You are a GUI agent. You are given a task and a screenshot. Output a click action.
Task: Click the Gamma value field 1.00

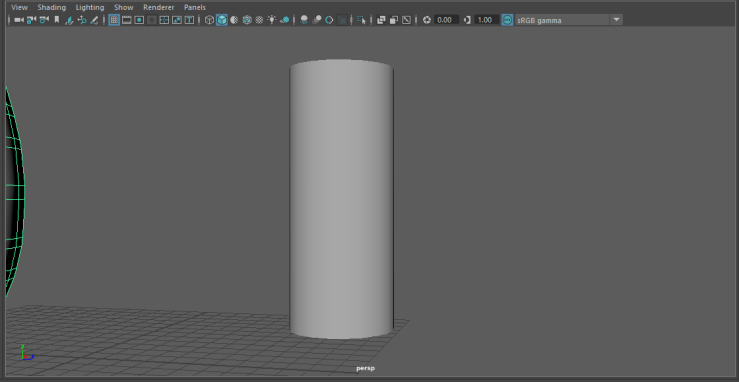[486, 20]
